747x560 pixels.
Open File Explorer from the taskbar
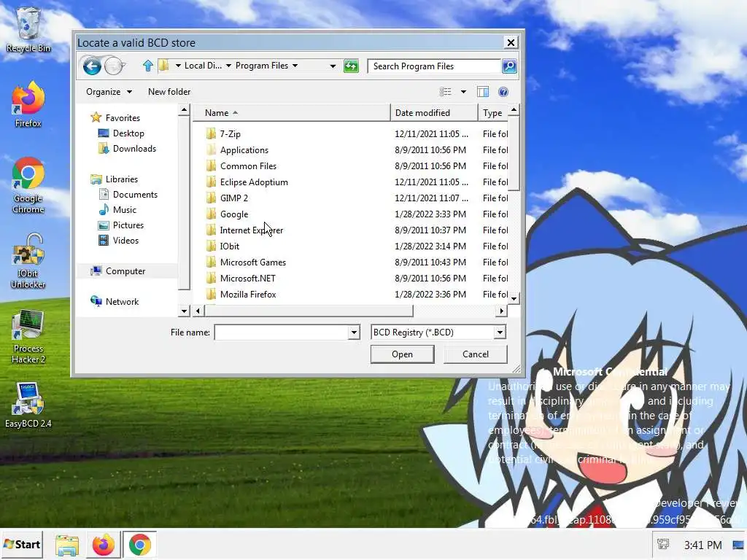[x=67, y=545]
